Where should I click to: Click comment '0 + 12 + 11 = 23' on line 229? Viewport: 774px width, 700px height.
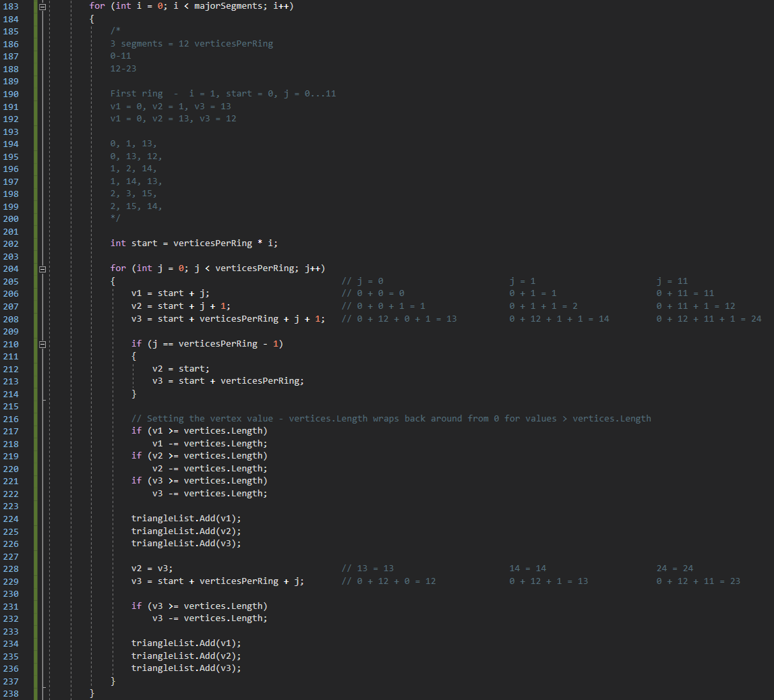(x=698, y=581)
